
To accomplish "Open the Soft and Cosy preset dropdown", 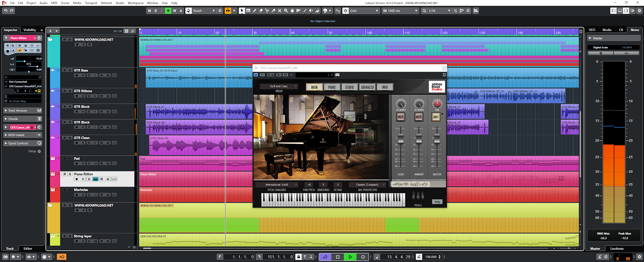I will (x=279, y=86).
